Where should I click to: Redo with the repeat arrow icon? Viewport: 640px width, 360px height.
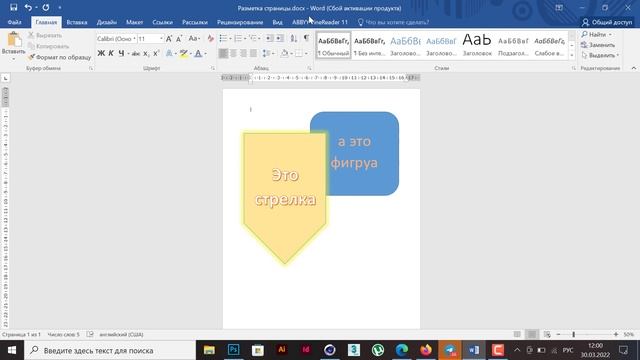point(46,7)
